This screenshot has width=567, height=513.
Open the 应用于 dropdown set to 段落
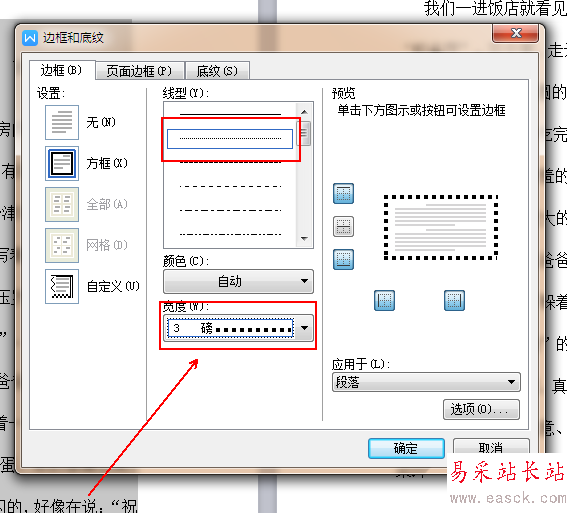[426, 382]
